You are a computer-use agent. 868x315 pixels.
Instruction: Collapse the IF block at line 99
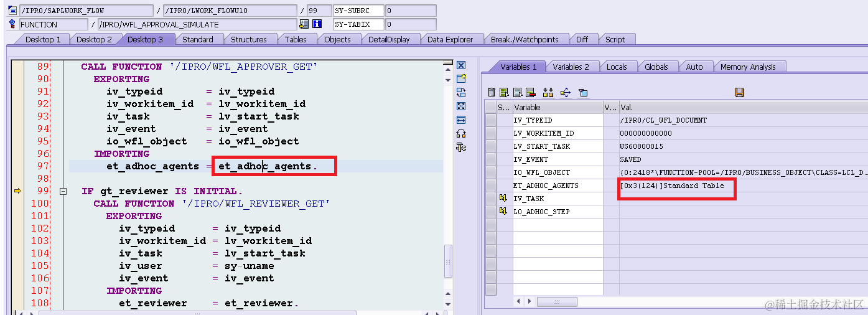pos(62,192)
